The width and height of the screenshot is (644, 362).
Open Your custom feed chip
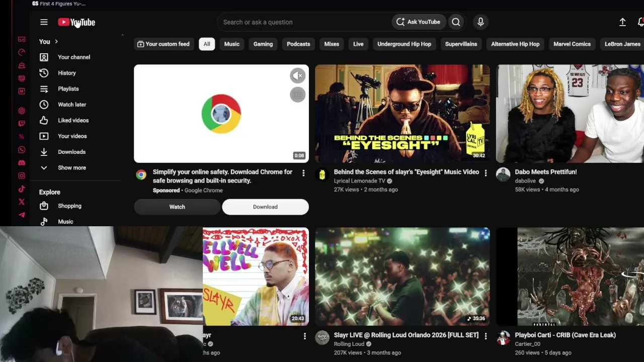pos(164,44)
